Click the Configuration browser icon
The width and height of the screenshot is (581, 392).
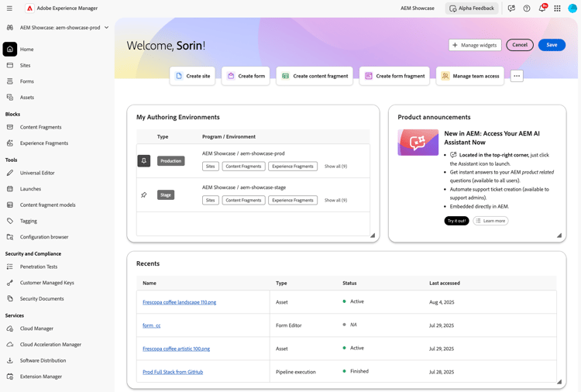click(x=10, y=237)
